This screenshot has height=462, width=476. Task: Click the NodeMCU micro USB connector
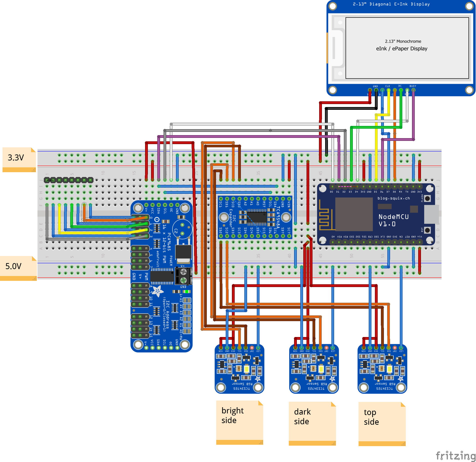click(x=431, y=214)
